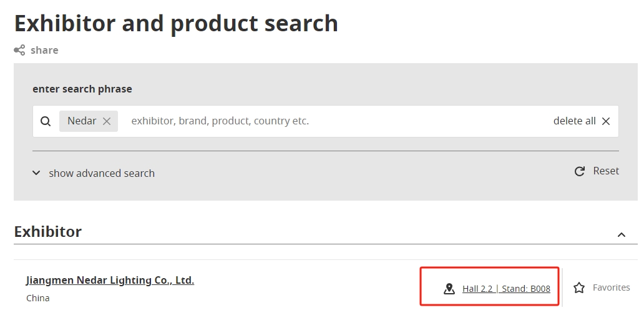
Task: Focus the exhibitor, brand, product search field
Action: (x=337, y=121)
